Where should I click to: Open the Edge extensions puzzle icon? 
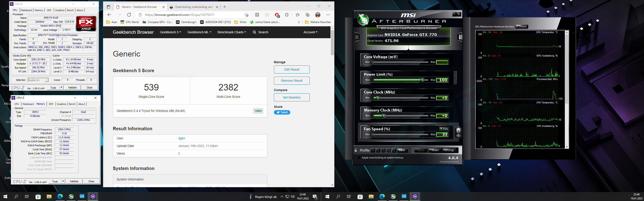tap(287, 15)
